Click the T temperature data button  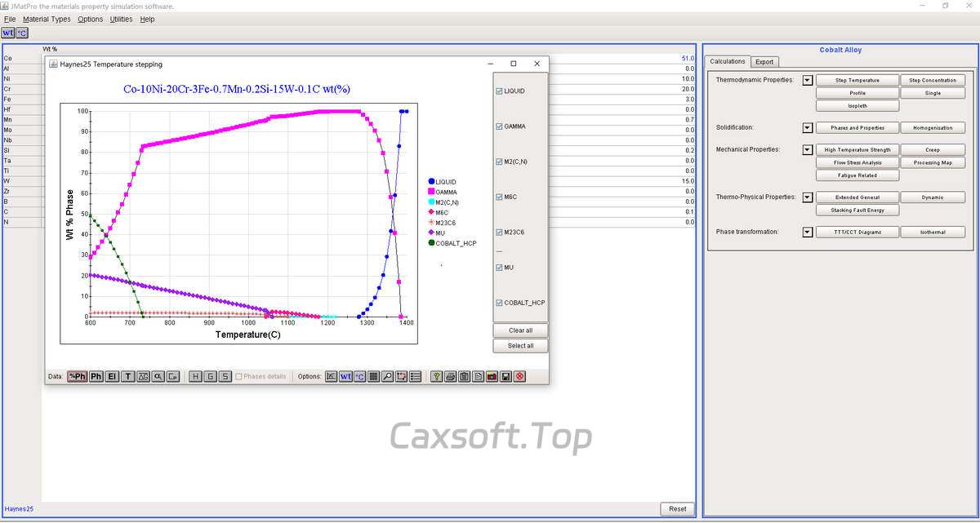pyautogui.click(x=128, y=376)
